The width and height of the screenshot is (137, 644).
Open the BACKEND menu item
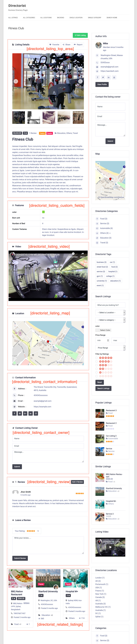click(60, 18)
